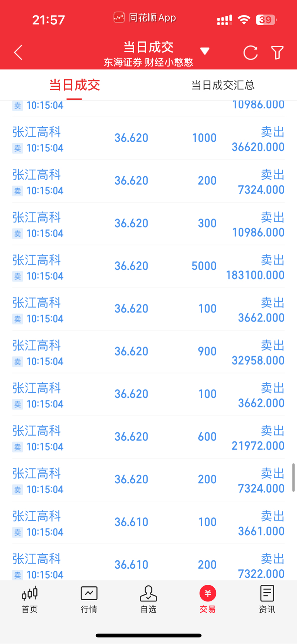Image resolution: width=297 pixels, height=644 pixels.
Task: Tap the back arrow icon
Action: [18, 52]
